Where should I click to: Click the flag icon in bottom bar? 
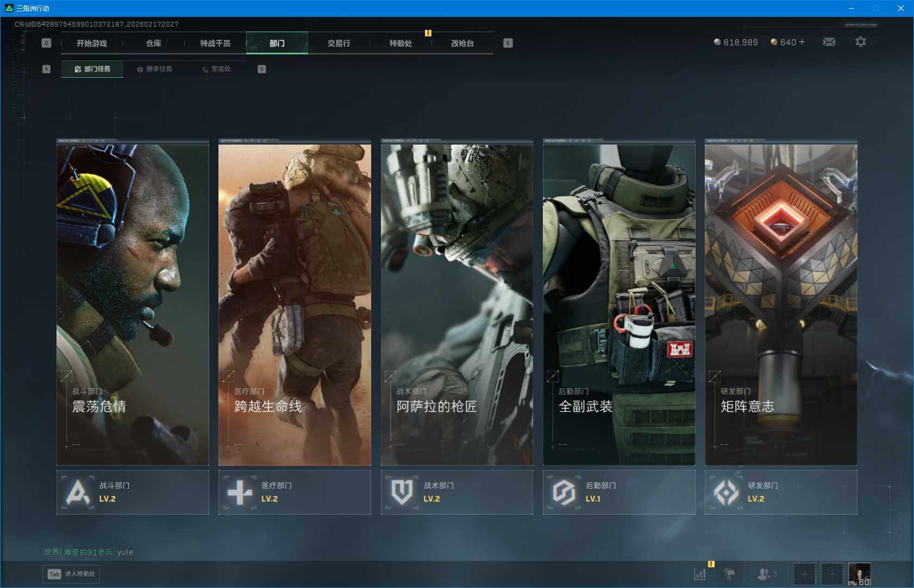point(729,574)
